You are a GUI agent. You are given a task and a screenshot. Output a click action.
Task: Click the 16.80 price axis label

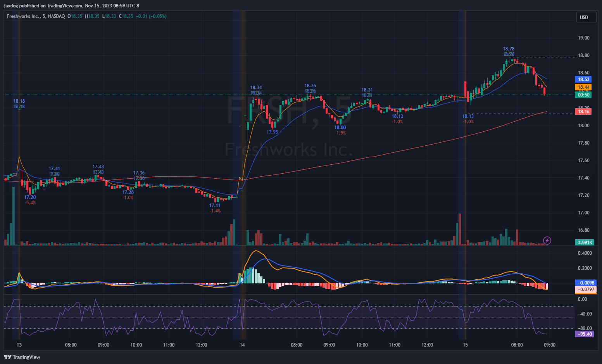pos(584,230)
